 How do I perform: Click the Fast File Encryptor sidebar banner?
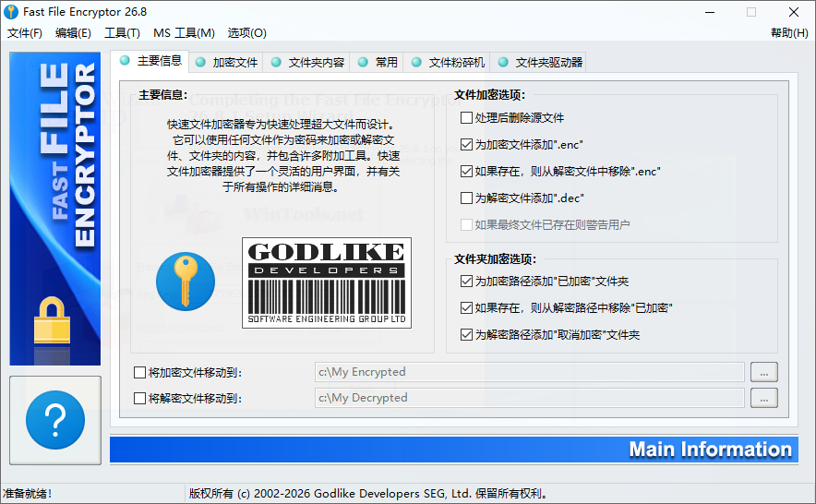click(55, 209)
